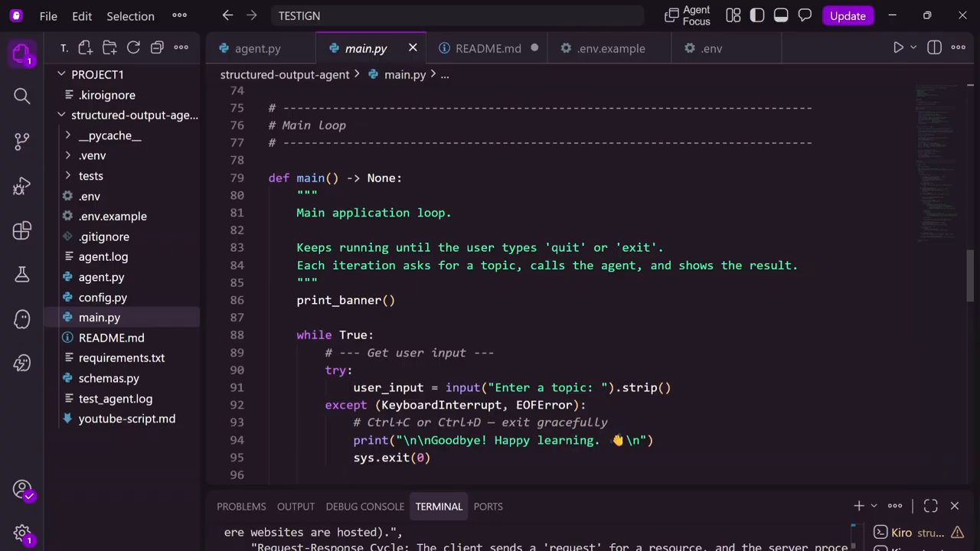
Task: Switch to the README.md tab
Action: [x=488, y=48]
